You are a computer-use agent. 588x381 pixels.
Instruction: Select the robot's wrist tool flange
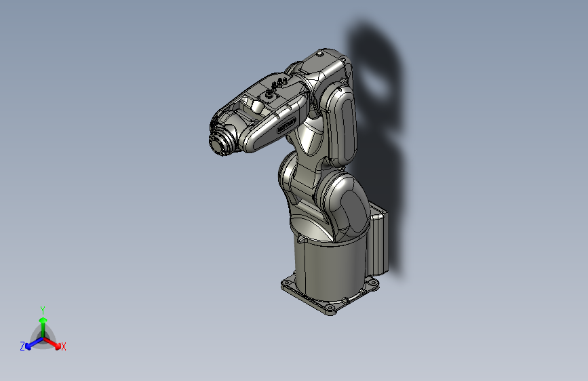tap(218, 144)
